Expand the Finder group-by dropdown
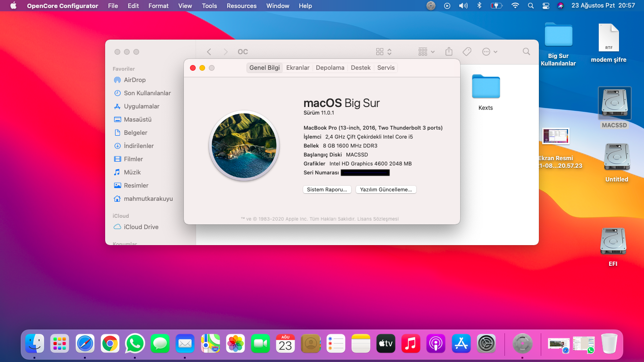The width and height of the screenshot is (644, 362). (x=426, y=52)
